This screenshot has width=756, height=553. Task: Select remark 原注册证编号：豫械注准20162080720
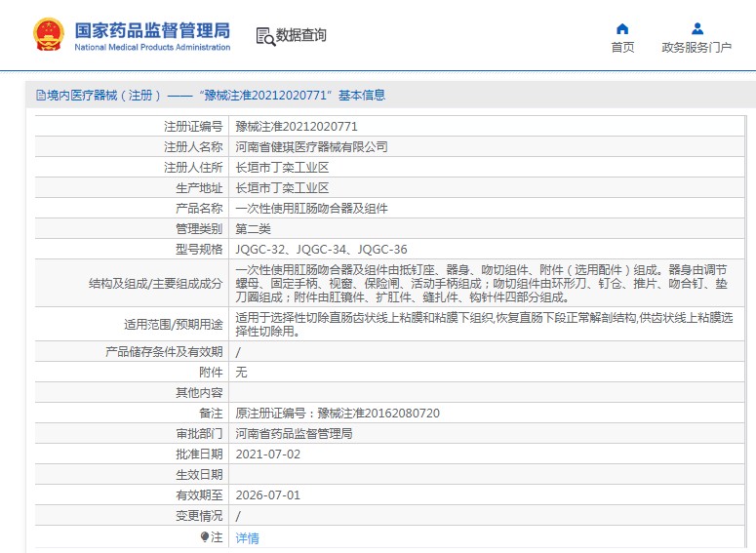(338, 414)
